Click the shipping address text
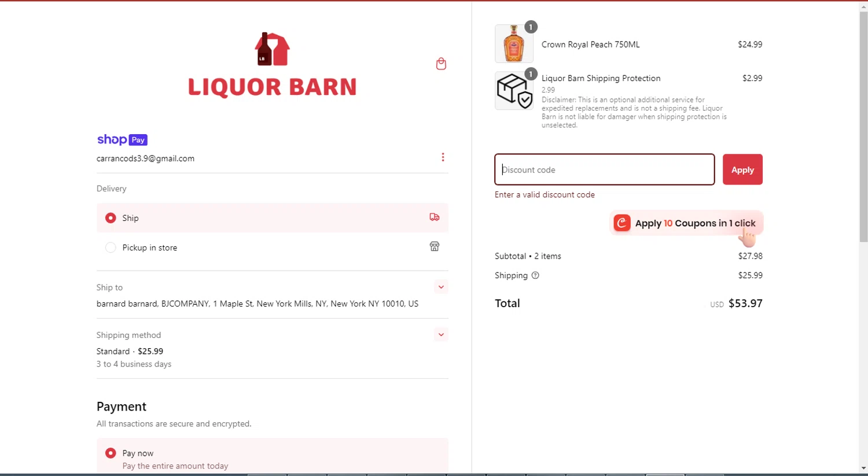The width and height of the screenshot is (868, 476). click(257, 304)
